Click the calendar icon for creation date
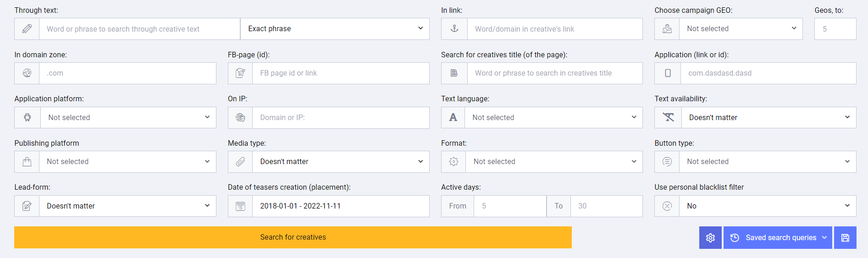The image size is (868, 258). coord(240,206)
